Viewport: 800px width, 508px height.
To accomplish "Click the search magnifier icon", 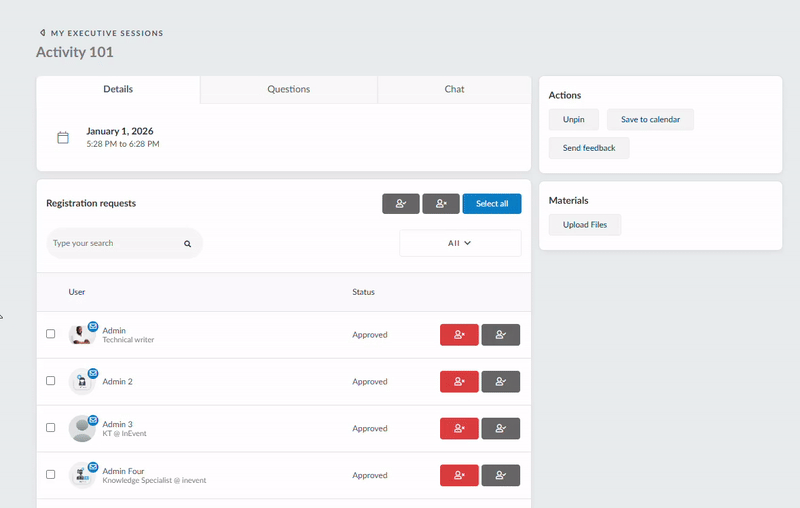I will click(x=187, y=244).
